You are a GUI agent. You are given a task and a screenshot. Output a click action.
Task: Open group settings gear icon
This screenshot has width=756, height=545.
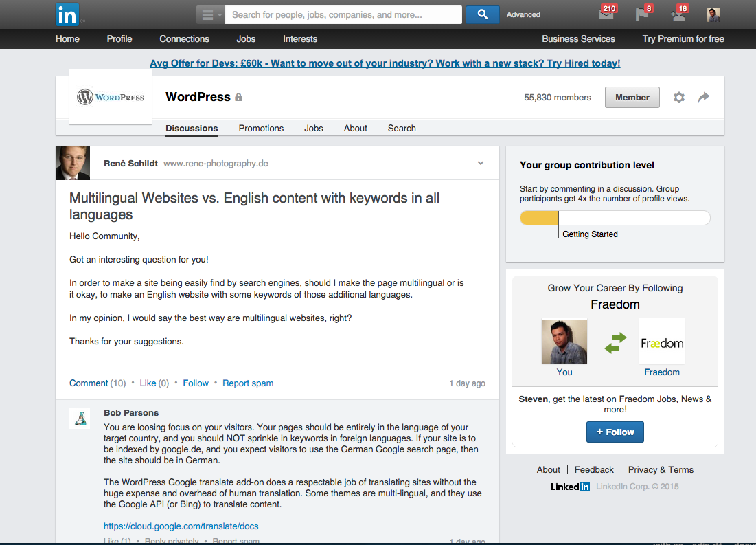(x=679, y=98)
